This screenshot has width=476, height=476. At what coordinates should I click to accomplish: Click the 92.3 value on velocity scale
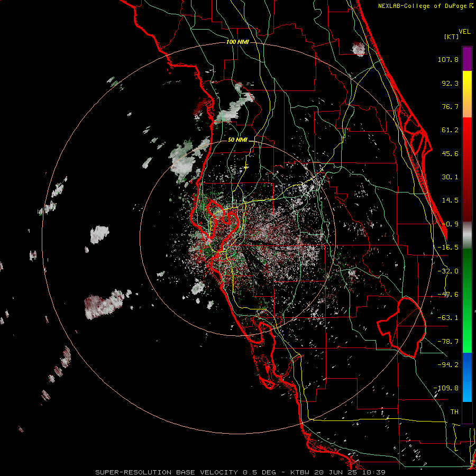click(x=450, y=83)
